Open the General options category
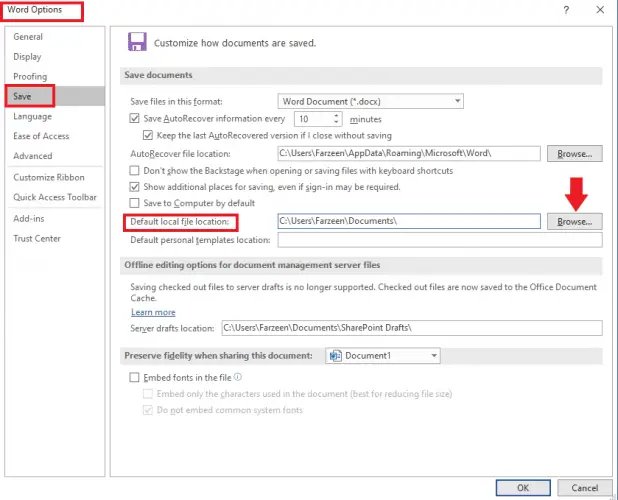Viewport: 618px width, 500px height. [28, 37]
